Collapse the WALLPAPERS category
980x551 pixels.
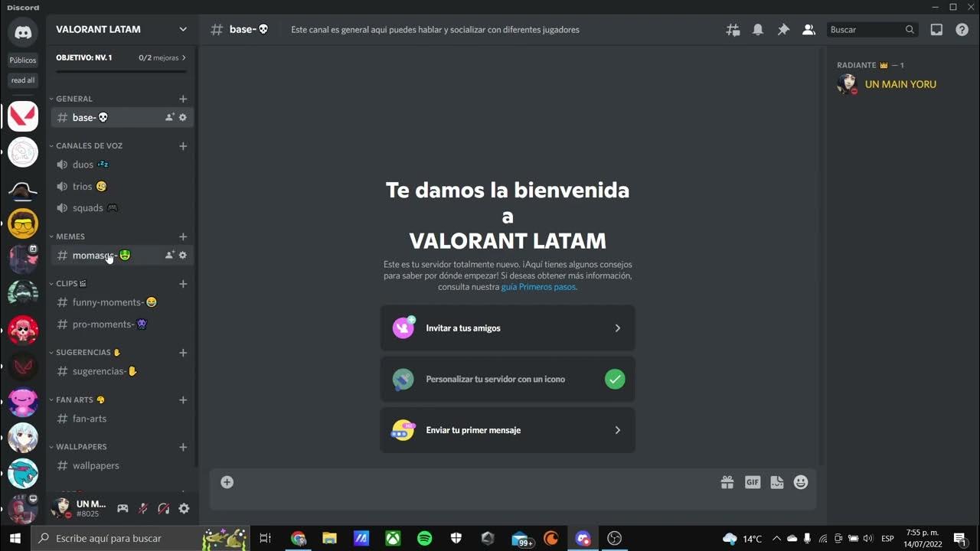[79, 446]
